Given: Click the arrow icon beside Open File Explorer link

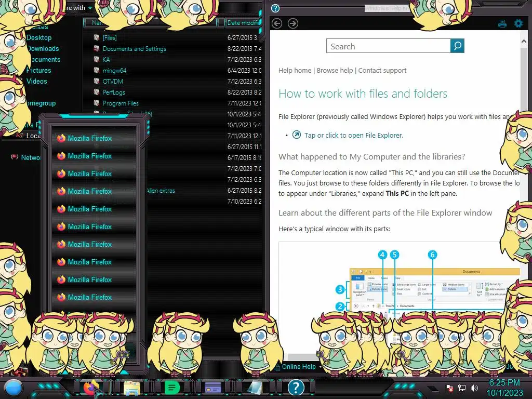Looking at the screenshot, I should [296, 135].
